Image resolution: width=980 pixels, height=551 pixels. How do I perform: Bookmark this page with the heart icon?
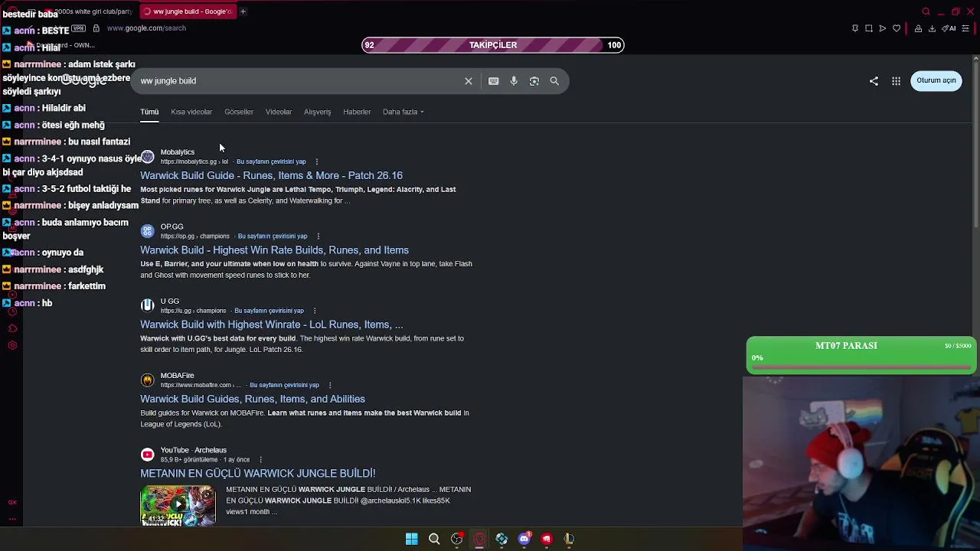click(897, 28)
